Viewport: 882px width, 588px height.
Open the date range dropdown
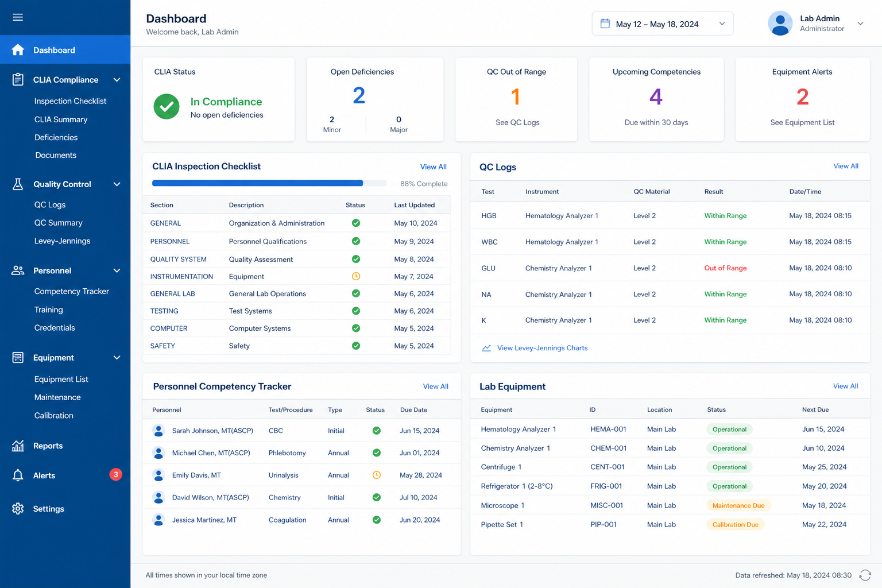[663, 24]
